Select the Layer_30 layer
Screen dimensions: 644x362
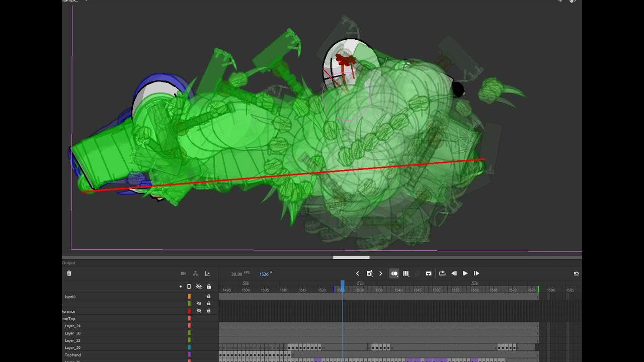(72, 333)
